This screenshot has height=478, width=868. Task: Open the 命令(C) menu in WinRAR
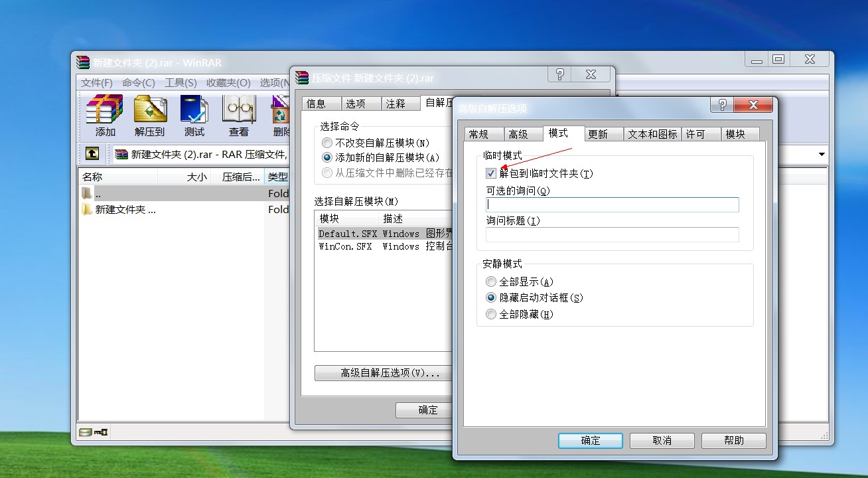tap(138, 83)
